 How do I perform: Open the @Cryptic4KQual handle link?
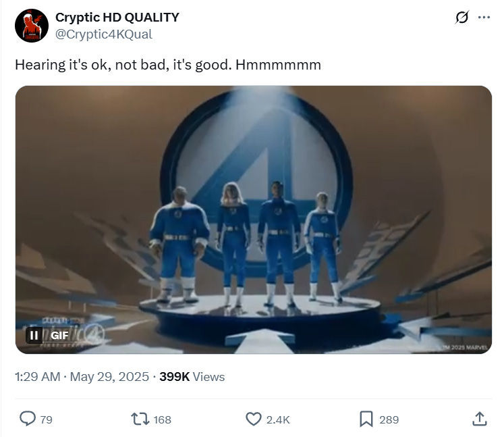[x=103, y=34]
